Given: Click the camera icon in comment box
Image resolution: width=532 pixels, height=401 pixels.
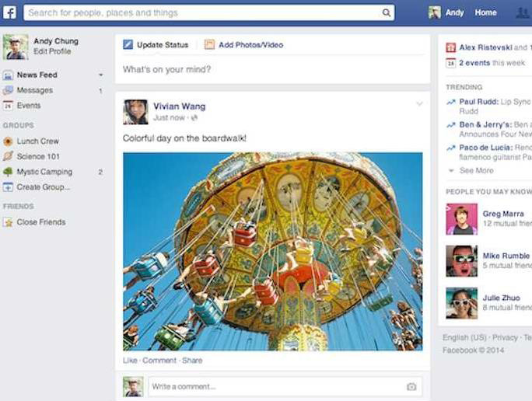Looking at the screenshot, I should point(411,386).
